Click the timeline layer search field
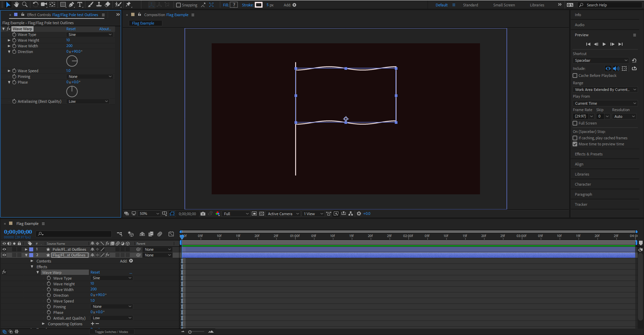This screenshot has height=335, width=644. point(74,234)
